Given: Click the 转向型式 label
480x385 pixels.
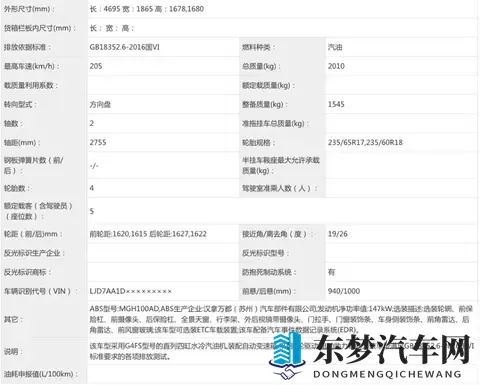Looking at the screenshot, I should [x=20, y=105].
